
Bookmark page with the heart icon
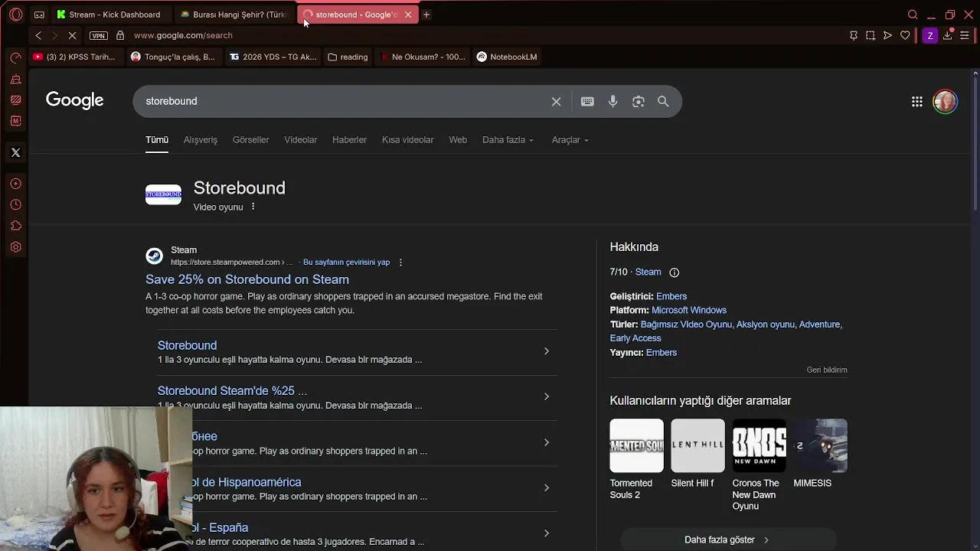(905, 35)
